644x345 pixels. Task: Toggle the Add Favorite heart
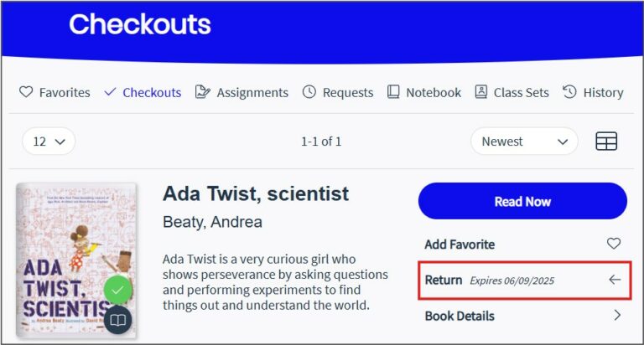[614, 244]
